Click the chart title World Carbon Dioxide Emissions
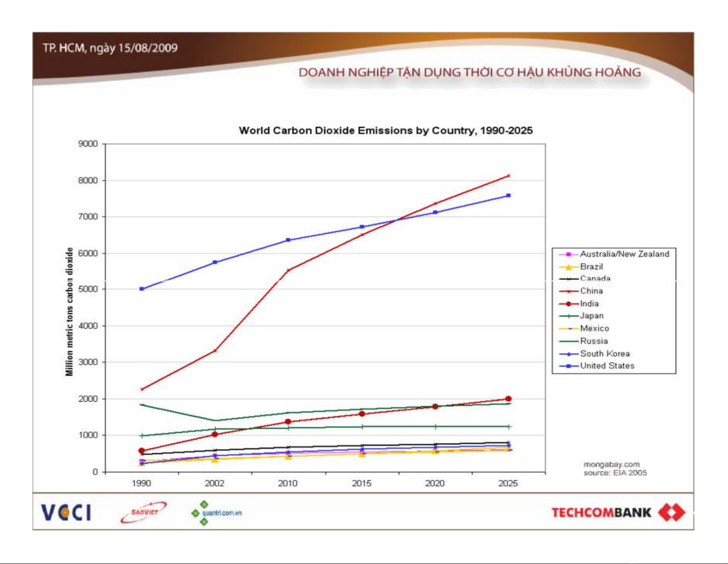The height and width of the screenshot is (564, 728). click(x=385, y=131)
